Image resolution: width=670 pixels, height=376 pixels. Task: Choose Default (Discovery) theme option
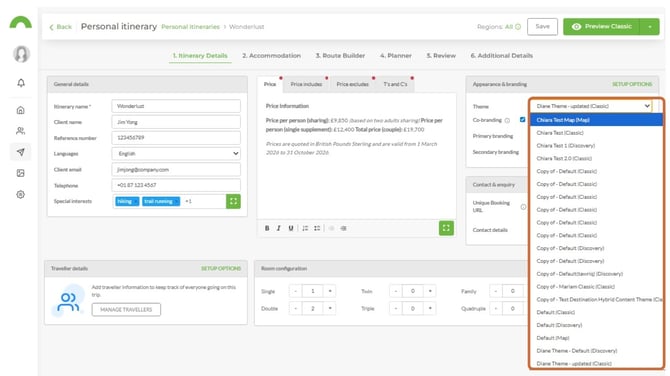tap(596, 325)
